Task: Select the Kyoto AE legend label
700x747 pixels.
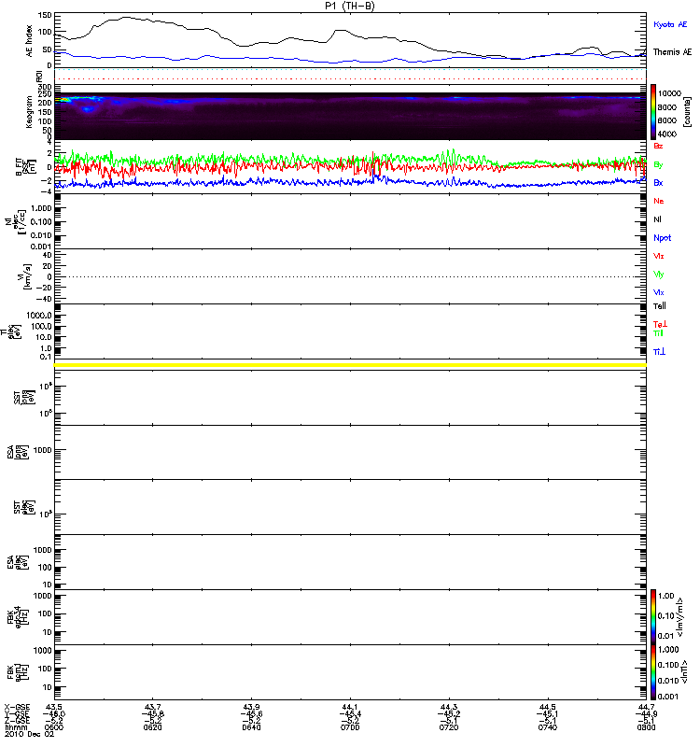Action: tap(670, 24)
